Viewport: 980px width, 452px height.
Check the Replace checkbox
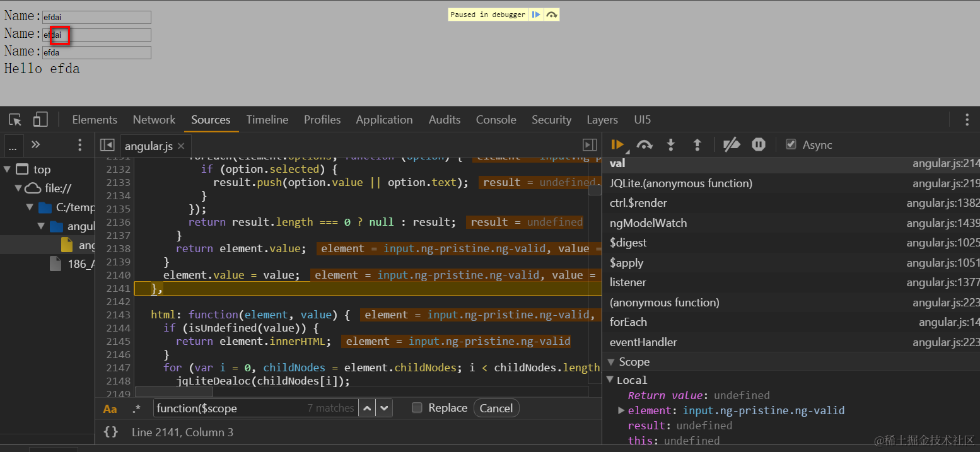click(417, 408)
